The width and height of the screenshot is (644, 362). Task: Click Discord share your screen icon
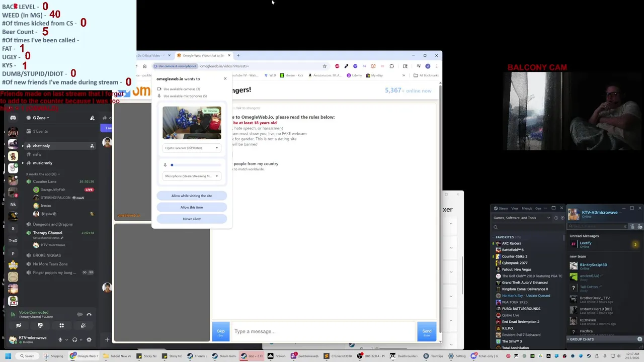(x=40, y=325)
